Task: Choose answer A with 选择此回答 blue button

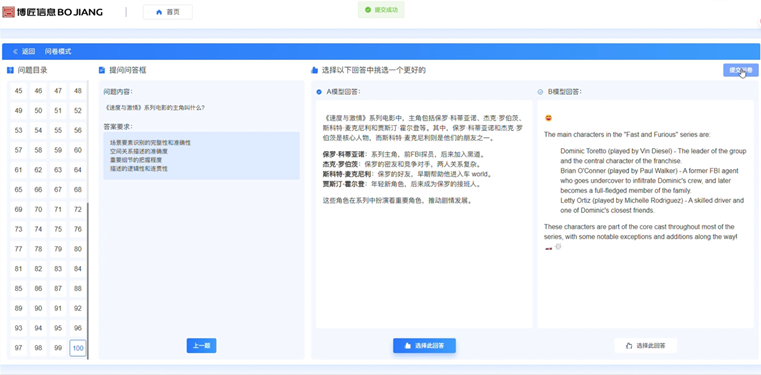Action: tap(424, 345)
